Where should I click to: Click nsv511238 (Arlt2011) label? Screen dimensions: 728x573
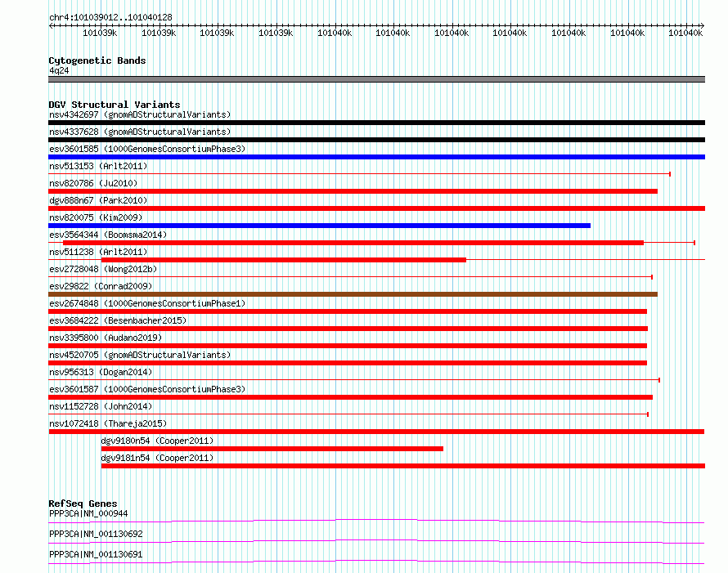pyautogui.click(x=98, y=252)
